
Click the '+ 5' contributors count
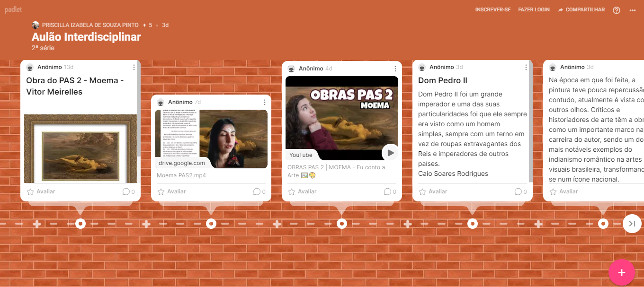tap(147, 25)
